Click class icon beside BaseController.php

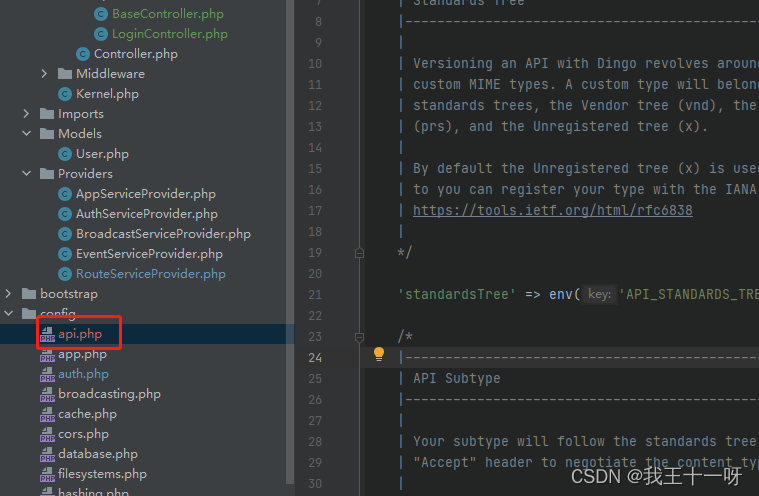(101, 14)
